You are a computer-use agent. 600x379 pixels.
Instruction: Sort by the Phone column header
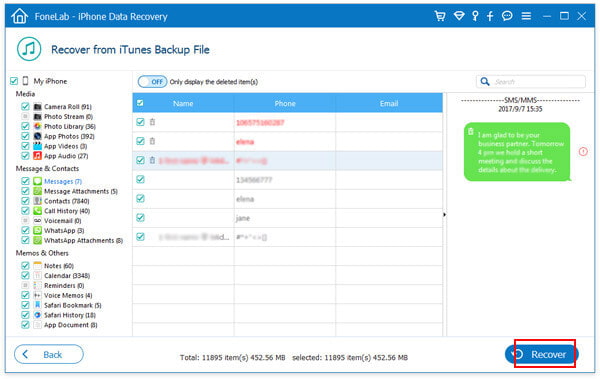coord(285,103)
